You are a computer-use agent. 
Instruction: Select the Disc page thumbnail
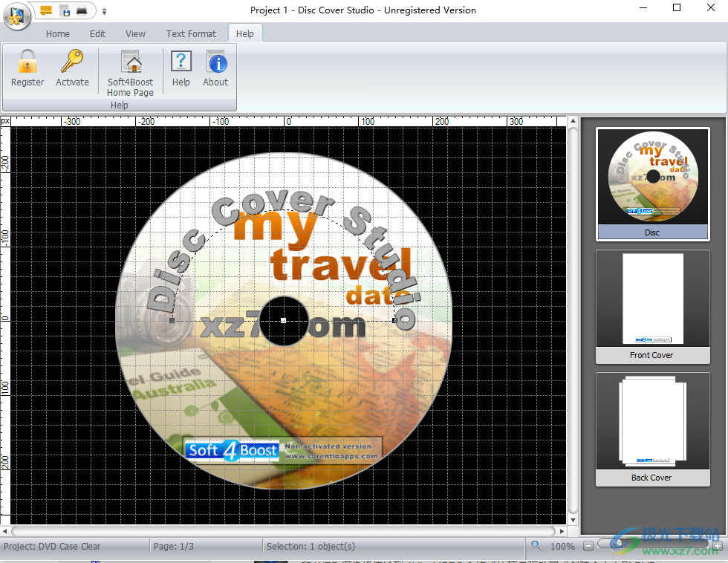652,184
